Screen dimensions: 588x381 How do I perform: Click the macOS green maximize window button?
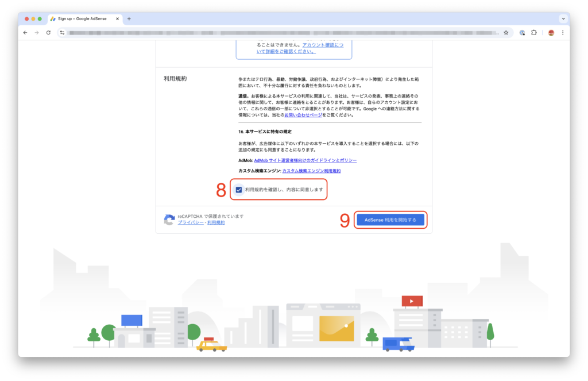[40, 19]
